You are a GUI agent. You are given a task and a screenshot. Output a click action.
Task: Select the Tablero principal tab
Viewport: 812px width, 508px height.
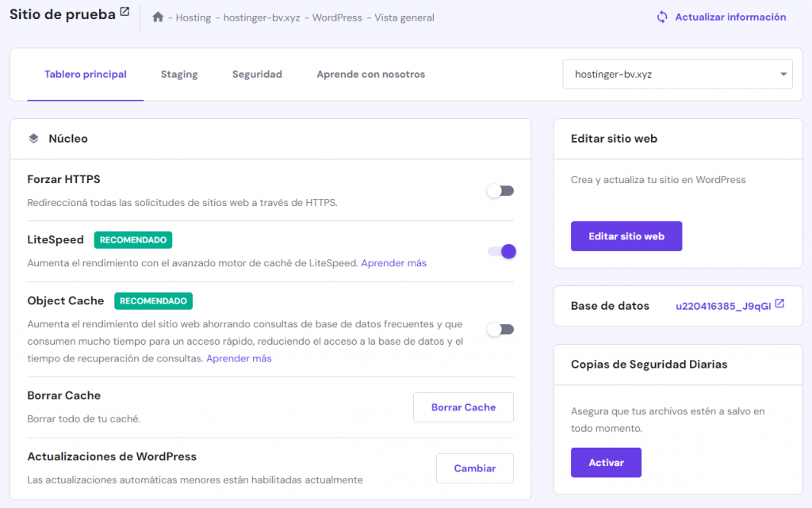click(x=86, y=74)
